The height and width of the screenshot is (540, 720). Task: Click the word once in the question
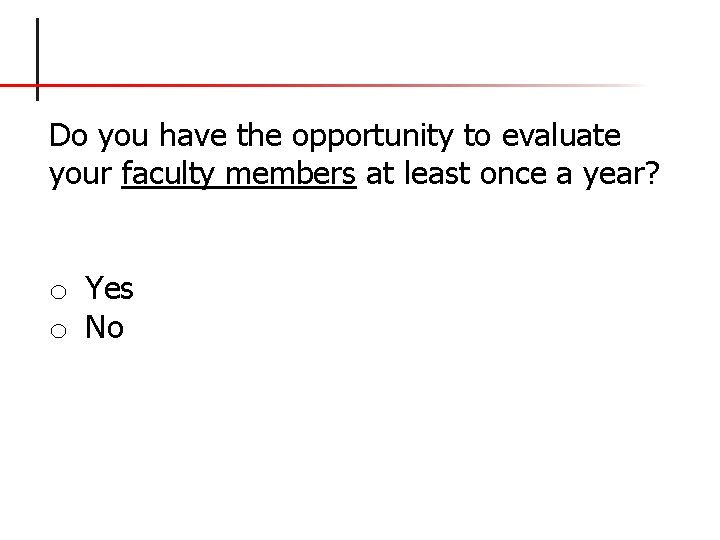coord(513,174)
